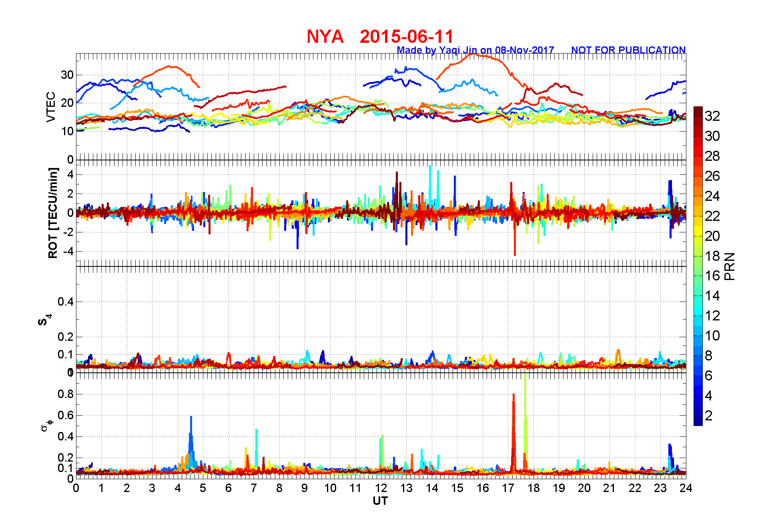The image size is (762, 532).
Task: Select the S4 y-axis label
Action: point(44,320)
